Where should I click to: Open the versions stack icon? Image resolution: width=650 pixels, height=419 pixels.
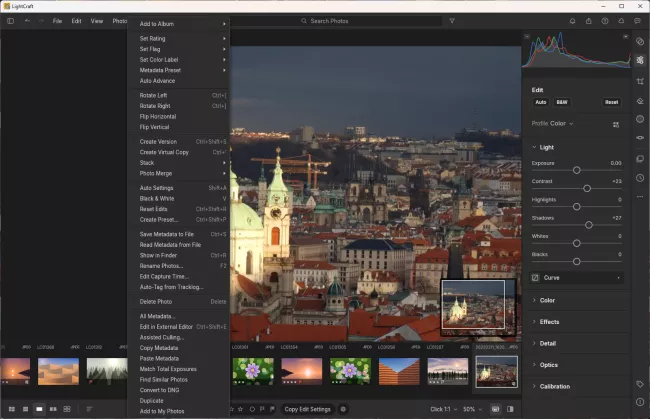coord(640,159)
